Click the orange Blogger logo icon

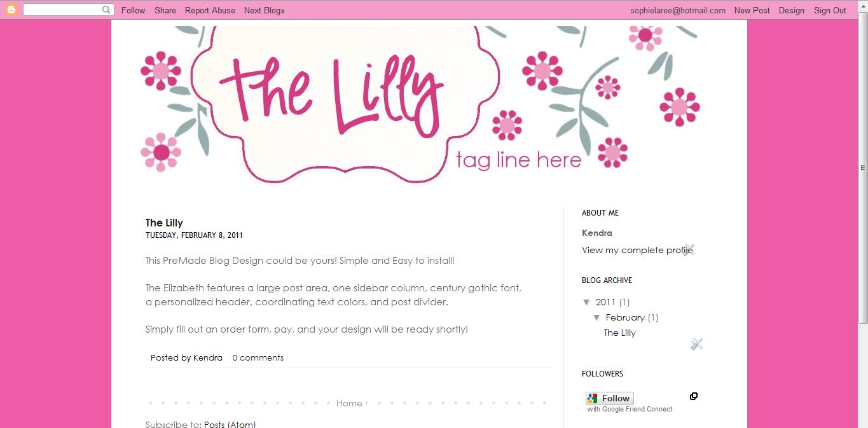pos(11,10)
